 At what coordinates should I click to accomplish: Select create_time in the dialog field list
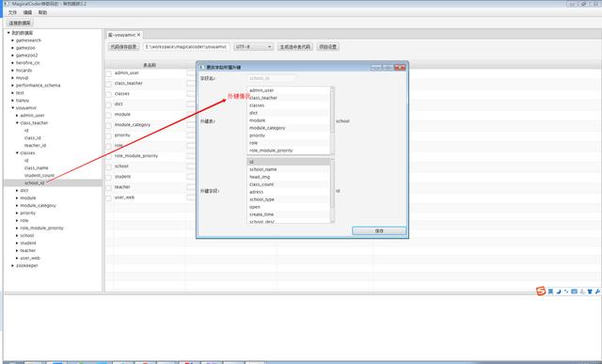(289, 214)
